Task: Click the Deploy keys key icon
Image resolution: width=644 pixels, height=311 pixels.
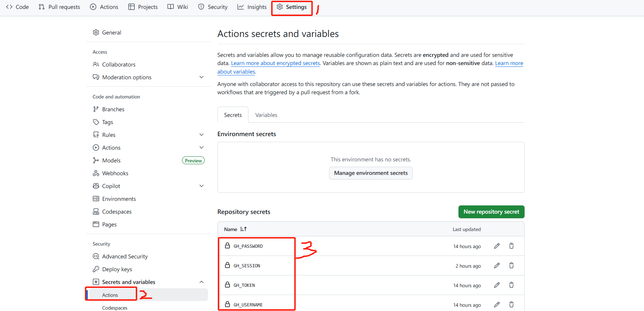Action: (96, 269)
